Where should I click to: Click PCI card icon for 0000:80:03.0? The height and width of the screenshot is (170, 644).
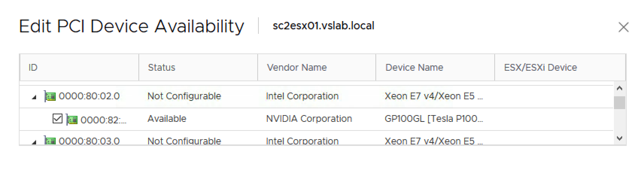[50, 141]
